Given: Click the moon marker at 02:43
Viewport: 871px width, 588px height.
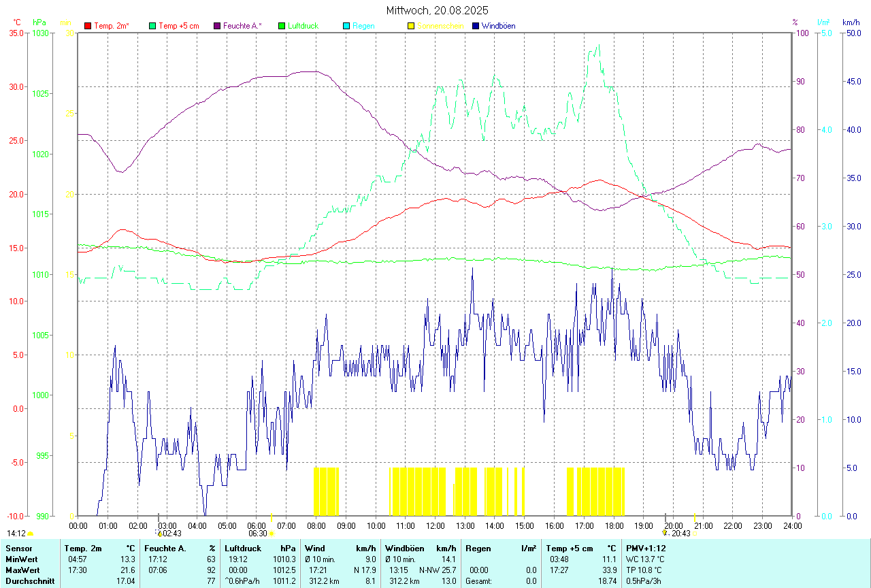Looking at the screenshot, I should pos(159,534).
